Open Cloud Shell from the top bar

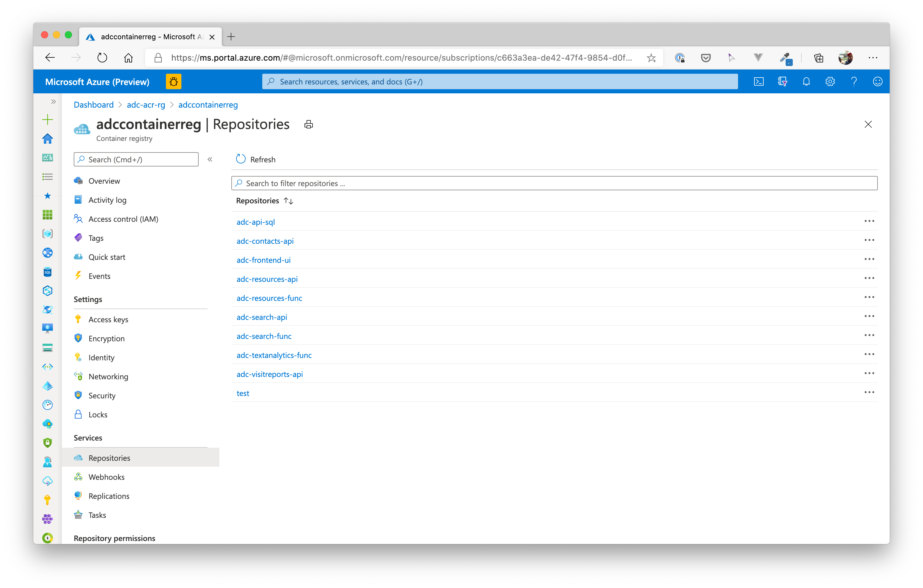(759, 81)
